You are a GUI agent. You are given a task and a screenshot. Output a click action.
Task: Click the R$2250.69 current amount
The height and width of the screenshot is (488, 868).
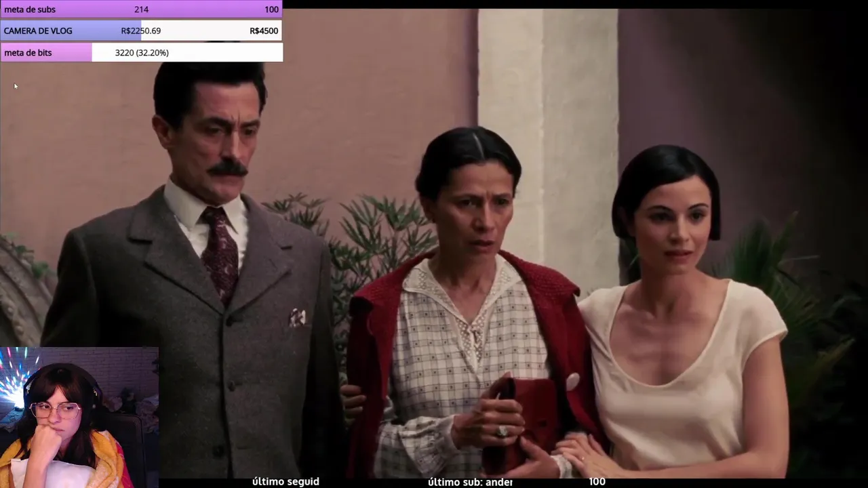(141, 30)
